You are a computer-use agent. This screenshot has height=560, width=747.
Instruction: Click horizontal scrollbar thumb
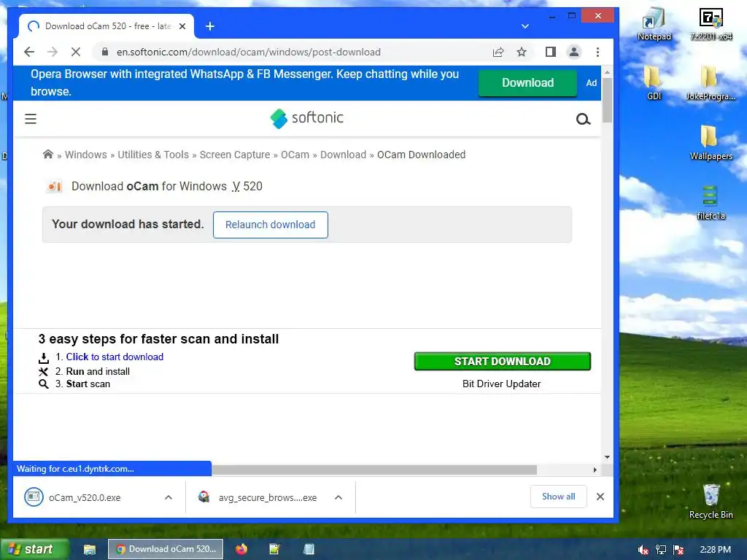pos(374,470)
